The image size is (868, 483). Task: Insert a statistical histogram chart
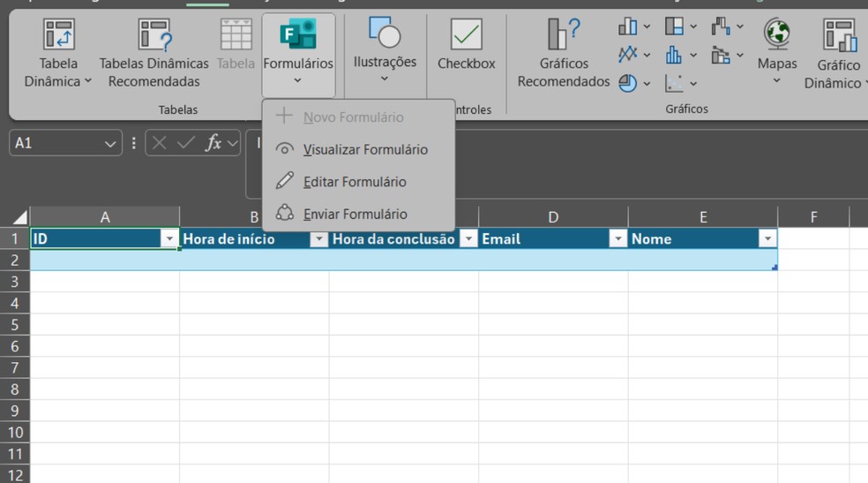coord(674,54)
